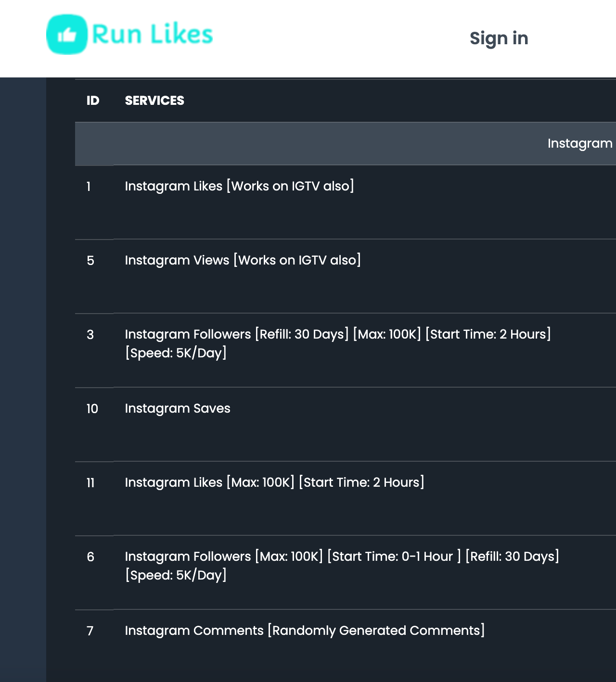The width and height of the screenshot is (616, 682).
Task: Click the thumbs-up logo icon
Action: coord(67,35)
